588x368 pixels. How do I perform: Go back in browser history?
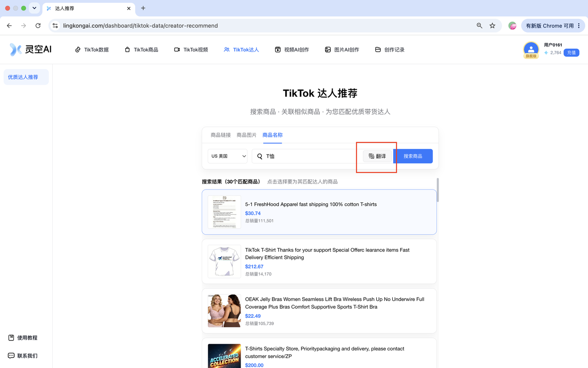point(9,26)
